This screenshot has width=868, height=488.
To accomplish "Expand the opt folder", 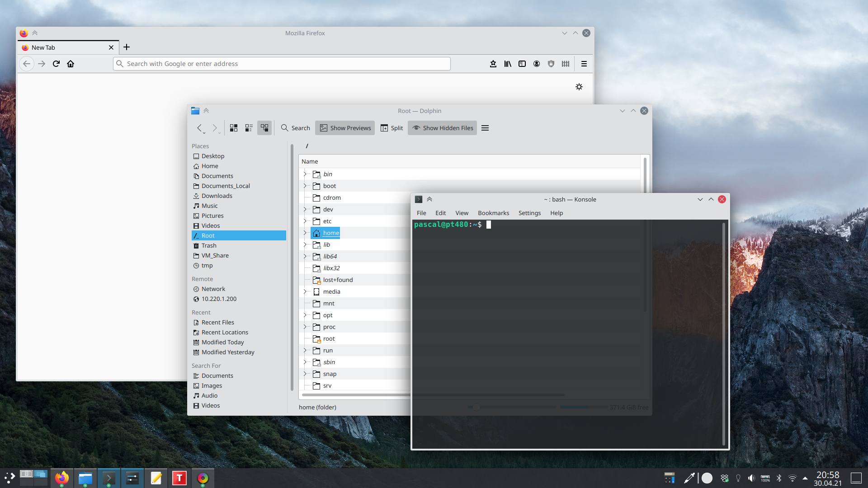I will pyautogui.click(x=305, y=315).
